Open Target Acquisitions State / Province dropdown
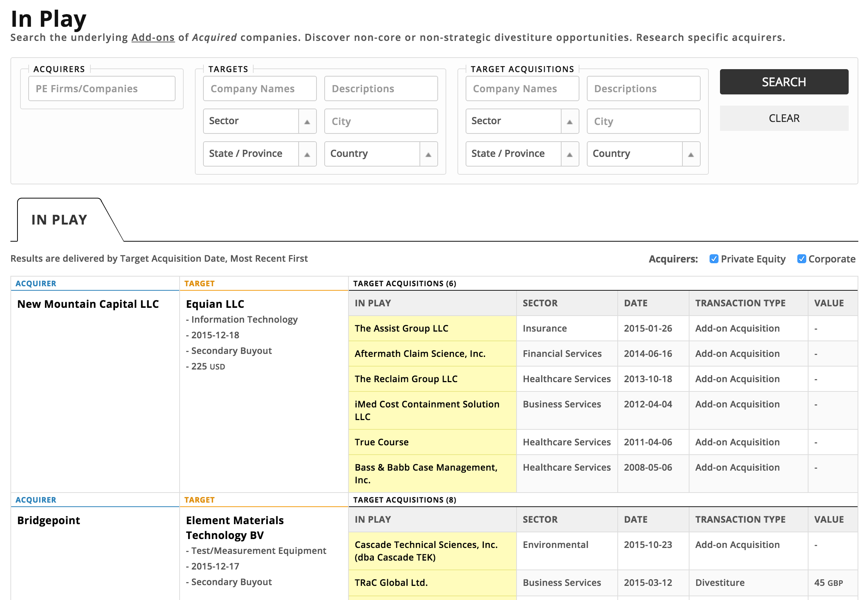 point(569,154)
